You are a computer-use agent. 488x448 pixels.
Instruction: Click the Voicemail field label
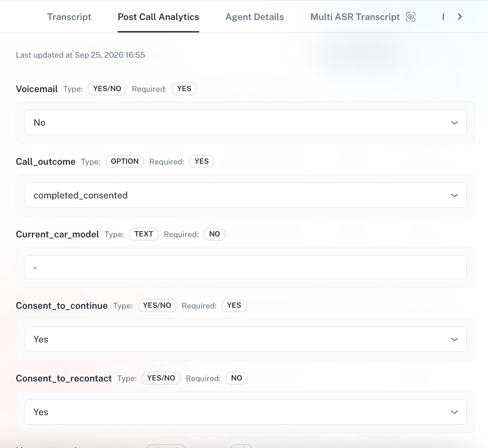(x=37, y=89)
